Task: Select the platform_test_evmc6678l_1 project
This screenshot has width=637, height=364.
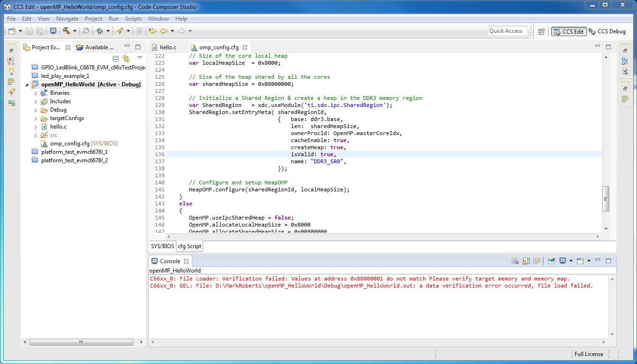Action: (69, 152)
